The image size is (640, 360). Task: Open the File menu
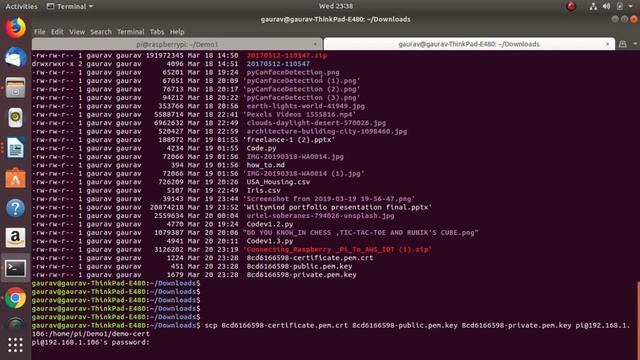pos(40,31)
